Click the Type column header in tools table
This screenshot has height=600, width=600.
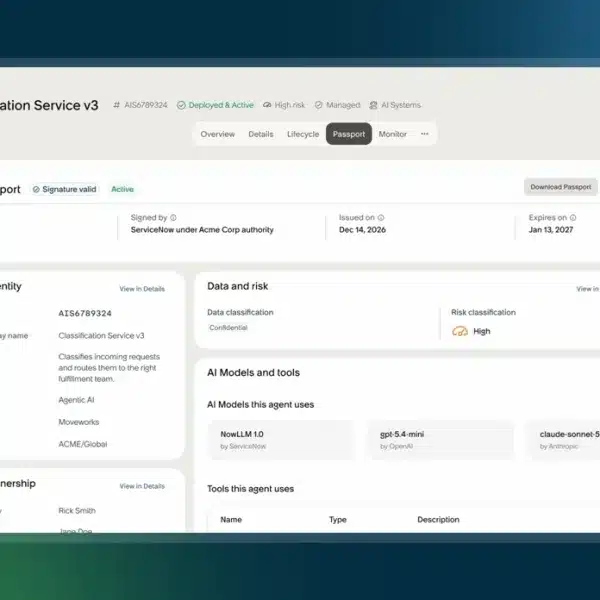pos(338,520)
